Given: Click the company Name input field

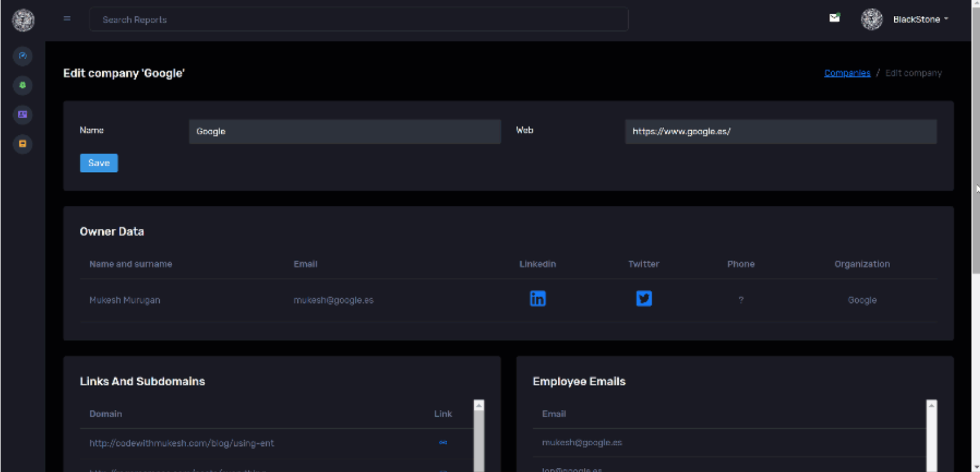Looking at the screenshot, I should coord(345,131).
